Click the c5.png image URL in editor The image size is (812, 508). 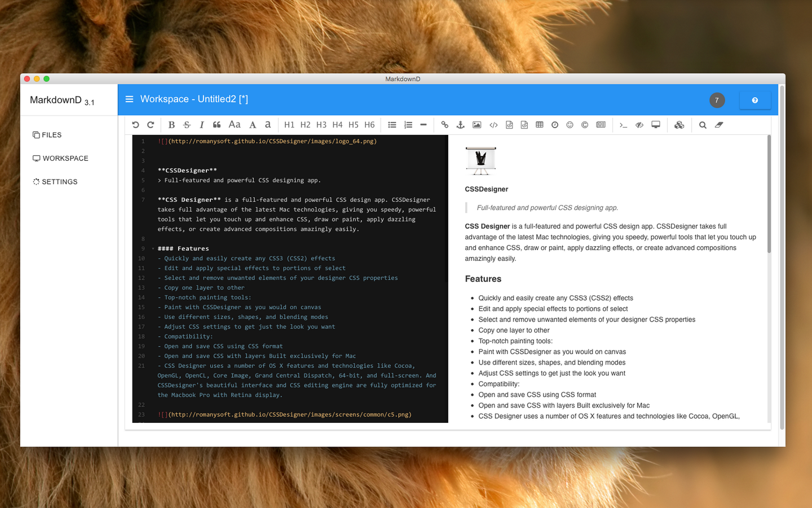click(x=290, y=414)
